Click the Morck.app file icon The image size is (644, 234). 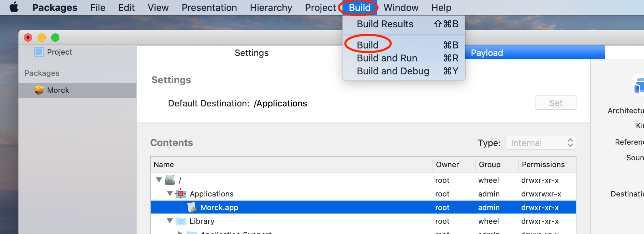(x=192, y=207)
